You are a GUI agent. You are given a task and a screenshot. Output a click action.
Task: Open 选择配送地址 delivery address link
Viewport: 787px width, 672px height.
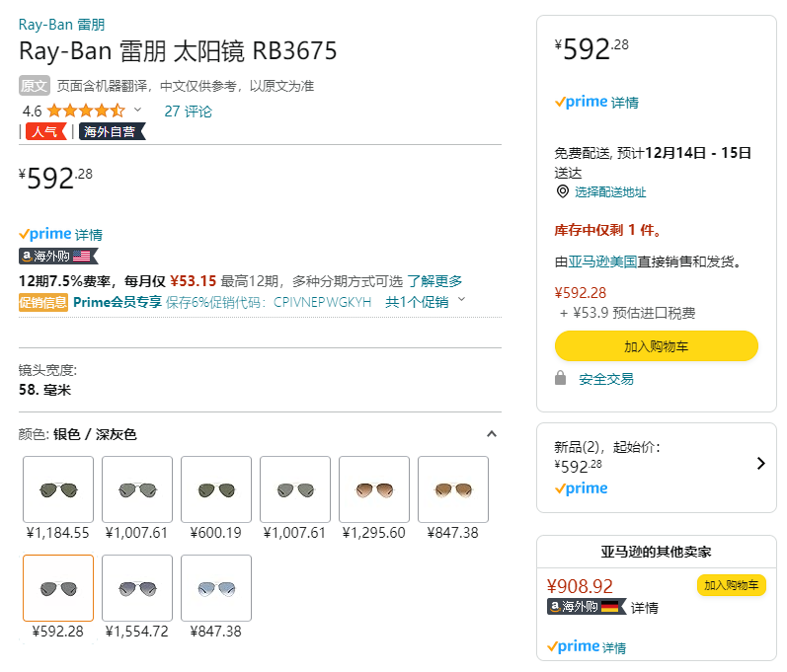click(610, 191)
